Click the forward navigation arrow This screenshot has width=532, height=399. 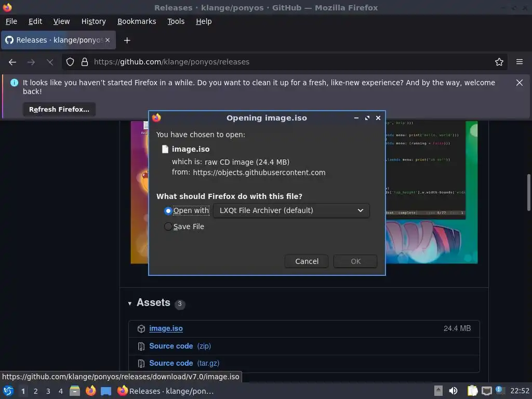[31, 62]
